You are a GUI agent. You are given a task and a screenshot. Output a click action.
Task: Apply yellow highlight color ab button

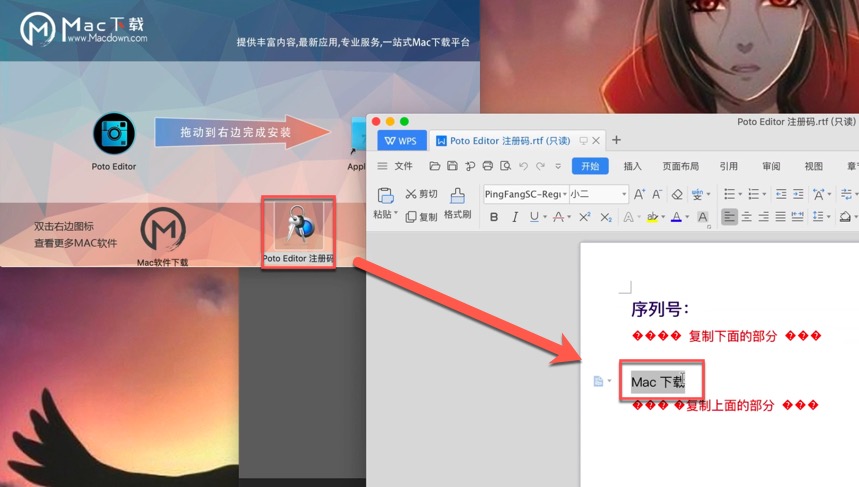click(652, 217)
